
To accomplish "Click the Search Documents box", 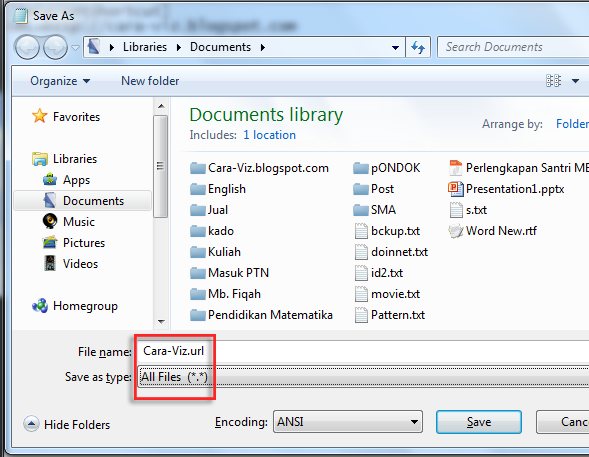I will [x=513, y=47].
